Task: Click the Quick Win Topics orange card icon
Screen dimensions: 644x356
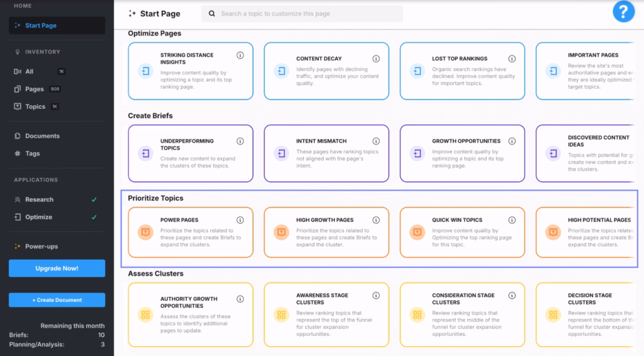Action: pos(417,232)
